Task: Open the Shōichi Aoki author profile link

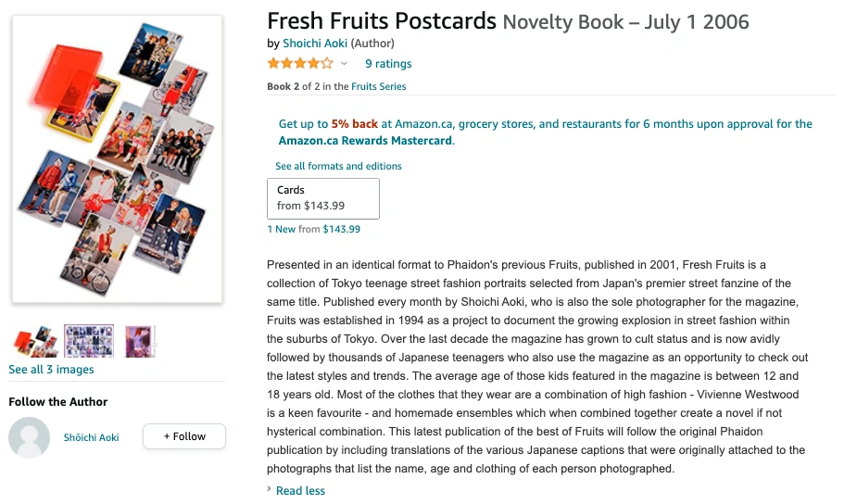Action: [92, 437]
